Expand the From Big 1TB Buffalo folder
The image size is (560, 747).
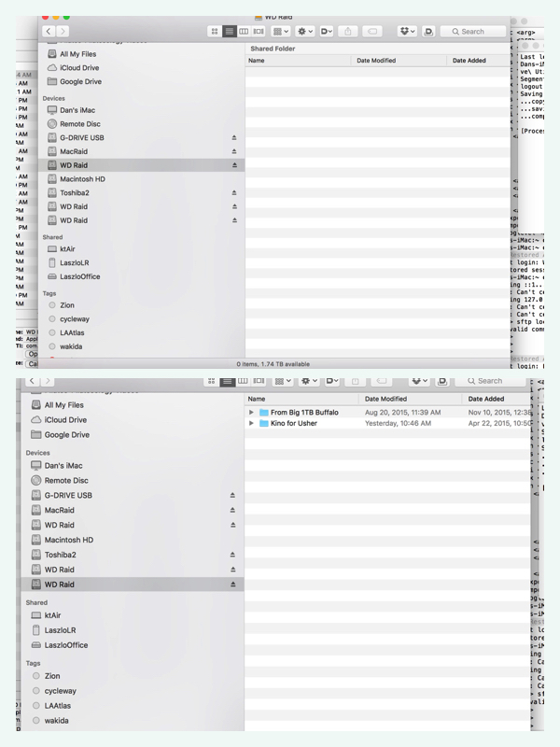click(251, 413)
